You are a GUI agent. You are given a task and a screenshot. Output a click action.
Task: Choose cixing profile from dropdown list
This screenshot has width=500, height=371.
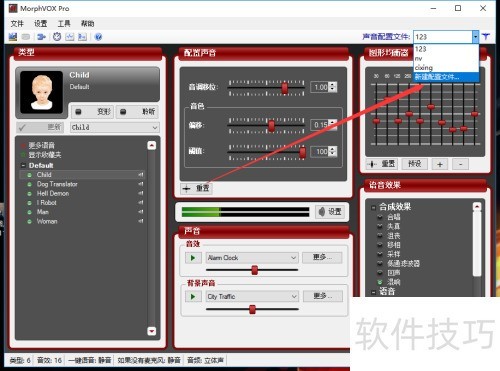446,68
